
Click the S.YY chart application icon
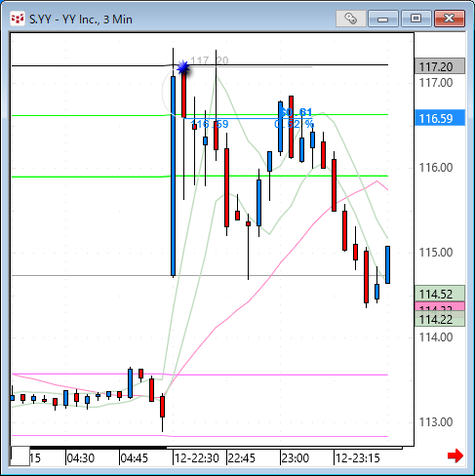point(18,19)
